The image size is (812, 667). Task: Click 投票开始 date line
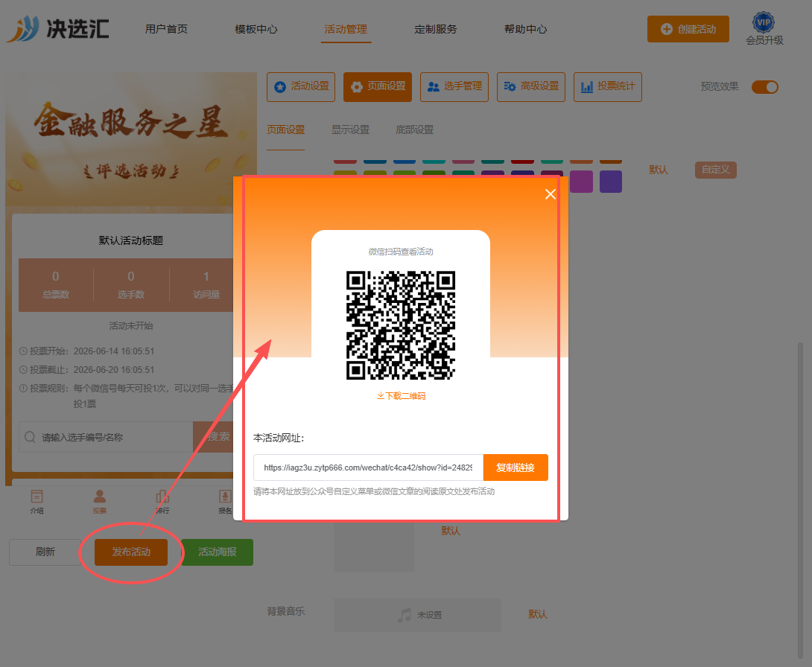(87, 351)
